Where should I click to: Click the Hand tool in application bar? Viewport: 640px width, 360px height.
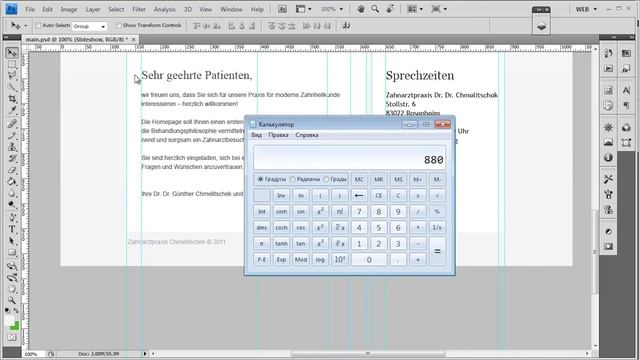click(x=361, y=9)
